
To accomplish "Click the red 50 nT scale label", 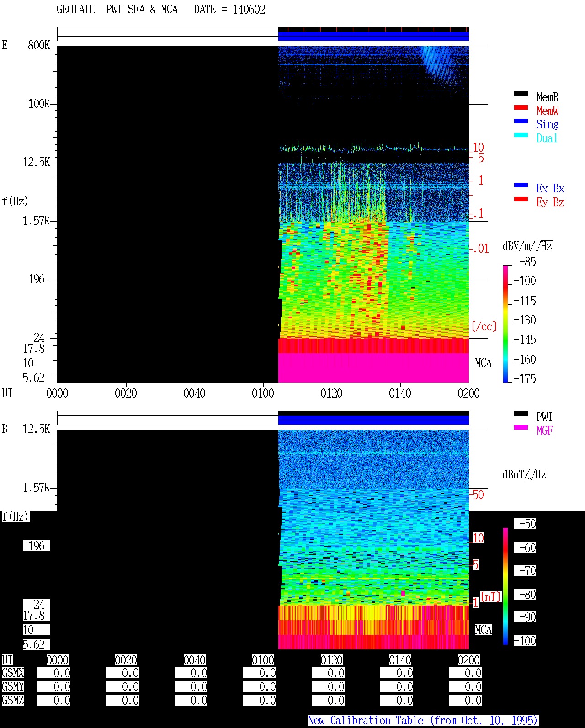I will (x=478, y=494).
